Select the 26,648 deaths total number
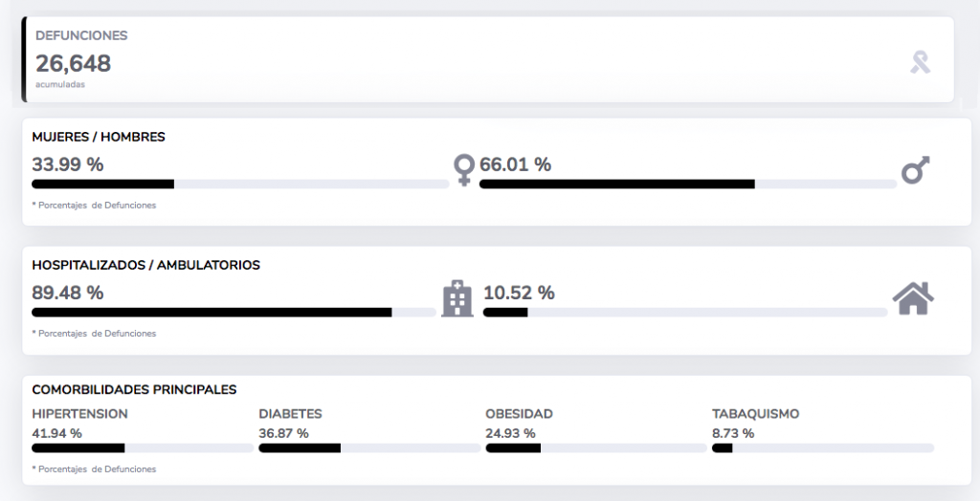Screen dimensions: 980x501 (x=73, y=64)
